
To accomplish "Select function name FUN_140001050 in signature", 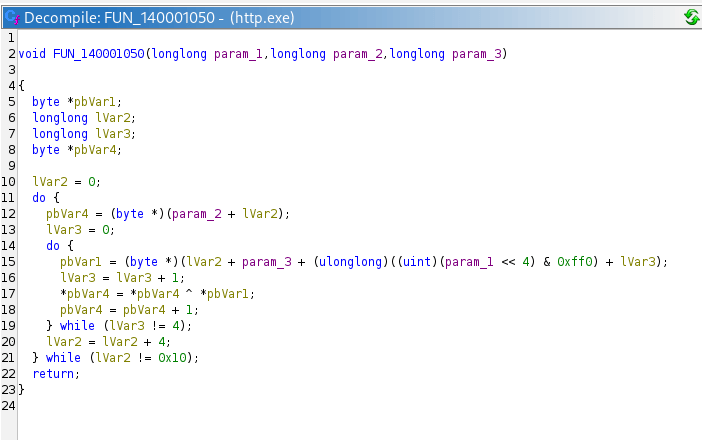I will [98, 54].
